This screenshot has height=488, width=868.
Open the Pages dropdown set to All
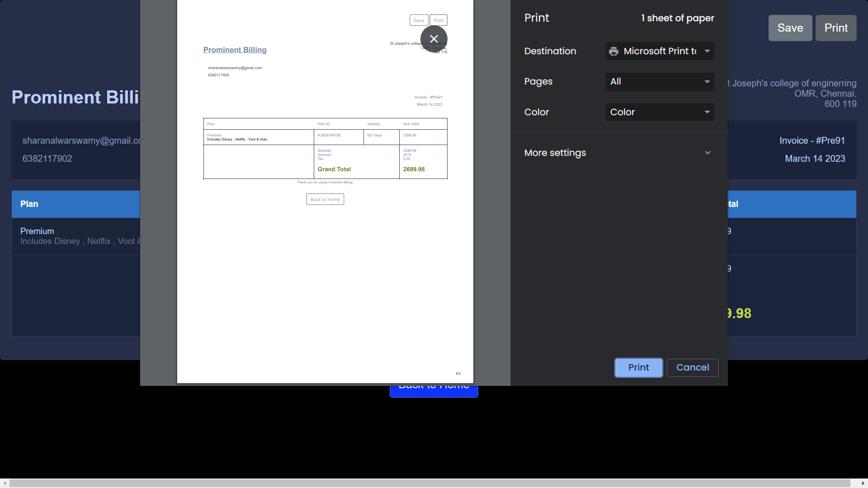[x=660, y=81]
